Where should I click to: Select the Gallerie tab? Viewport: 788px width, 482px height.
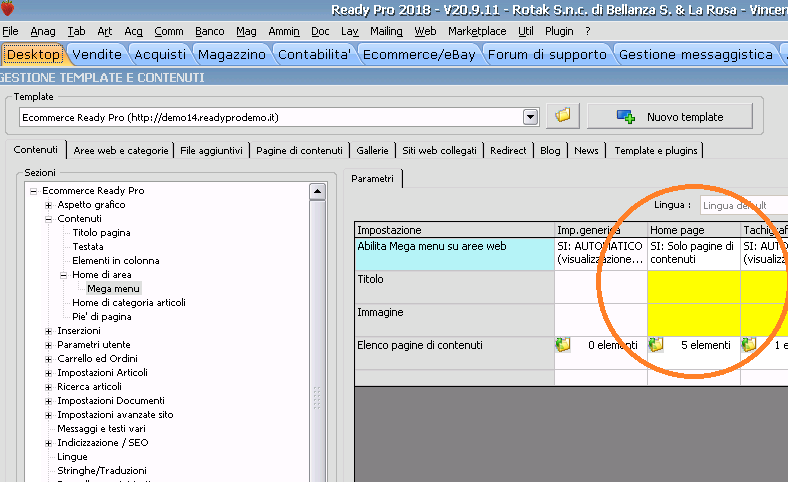pos(372,150)
